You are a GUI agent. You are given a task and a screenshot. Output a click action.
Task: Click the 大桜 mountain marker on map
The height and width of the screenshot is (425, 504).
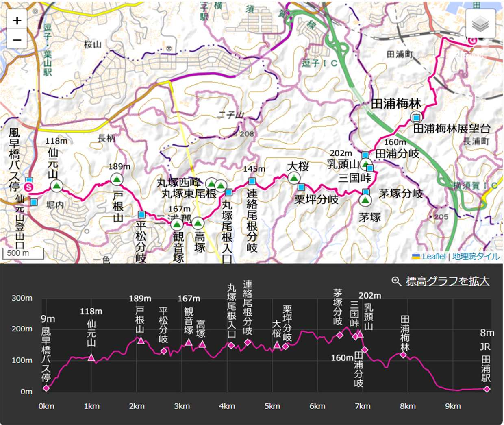click(x=293, y=178)
